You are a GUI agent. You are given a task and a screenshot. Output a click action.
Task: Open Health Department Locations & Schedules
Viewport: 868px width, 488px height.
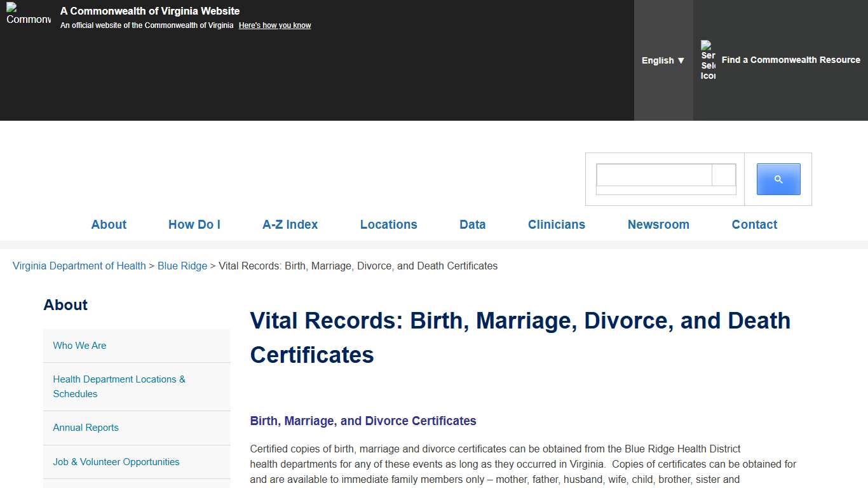click(x=119, y=386)
